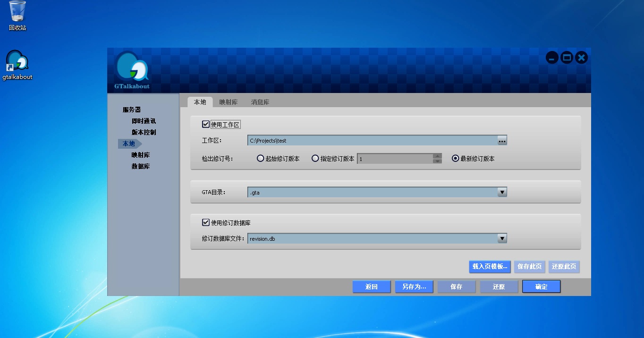The height and width of the screenshot is (338, 644).
Task: Switch to the 消息库 tab
Action: click(260, 102)
